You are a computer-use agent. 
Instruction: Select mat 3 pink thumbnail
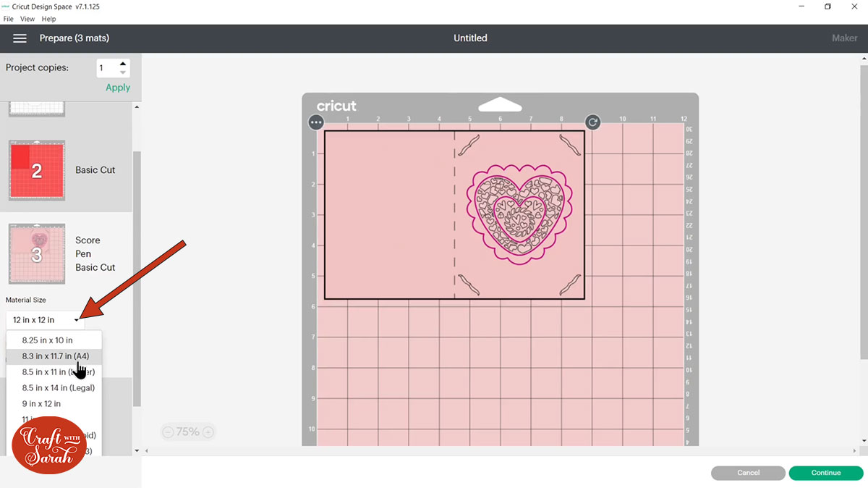(37, 253)
